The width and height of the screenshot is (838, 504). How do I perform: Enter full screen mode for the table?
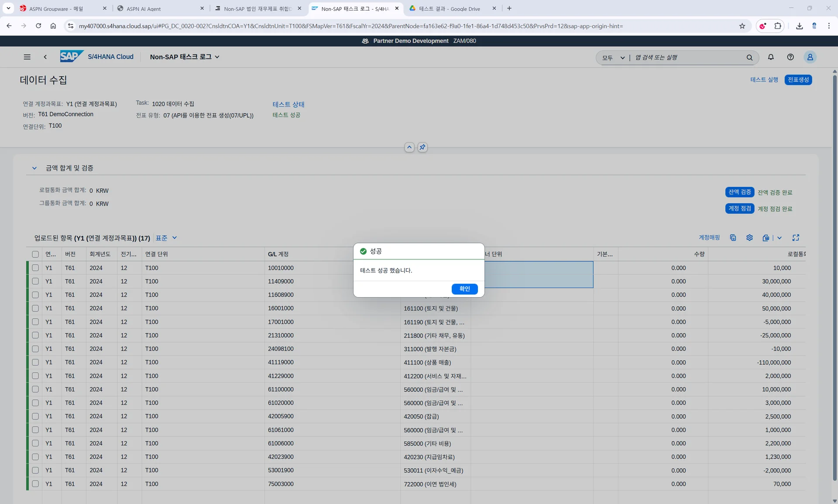point(796,238)
